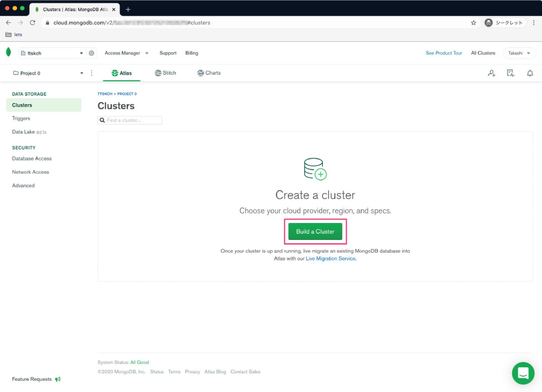This screenshot has width=542, height=392.
Task: Open the Atlas Blog link
Action: (215, 372)
